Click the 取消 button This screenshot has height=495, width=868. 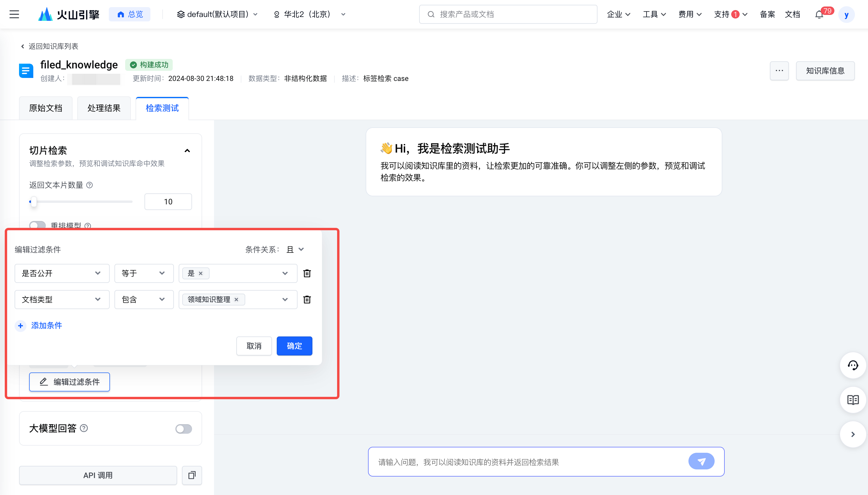254,346
